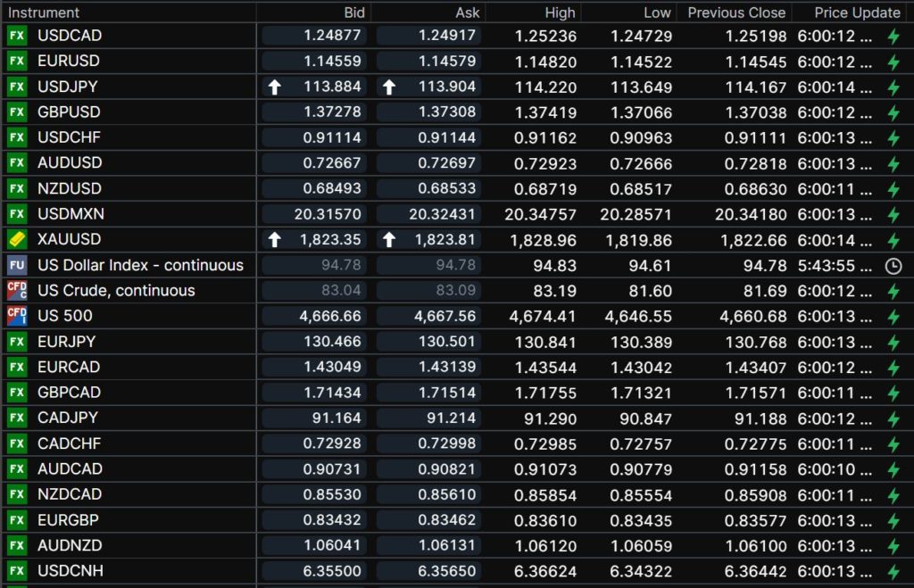This screenshot has width=914, height=588.
Task: Click the GBPUSD ask price 1.37308
Action: (445, 112)
